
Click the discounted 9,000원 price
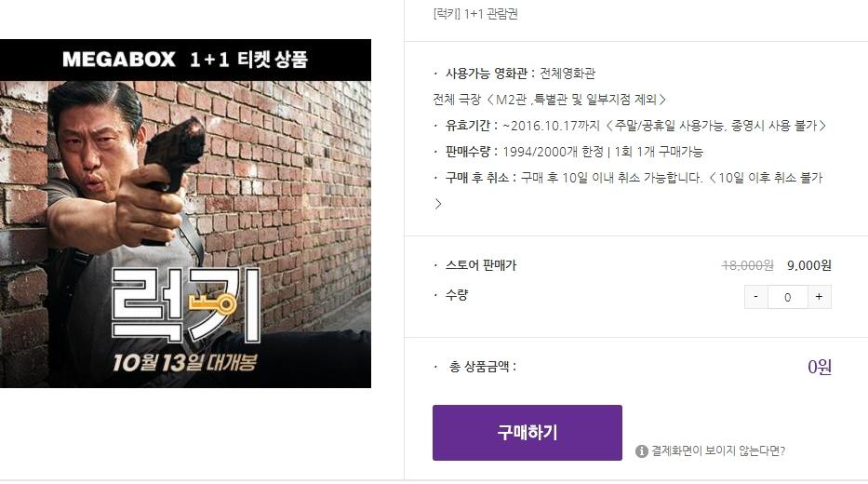point(808,265)
